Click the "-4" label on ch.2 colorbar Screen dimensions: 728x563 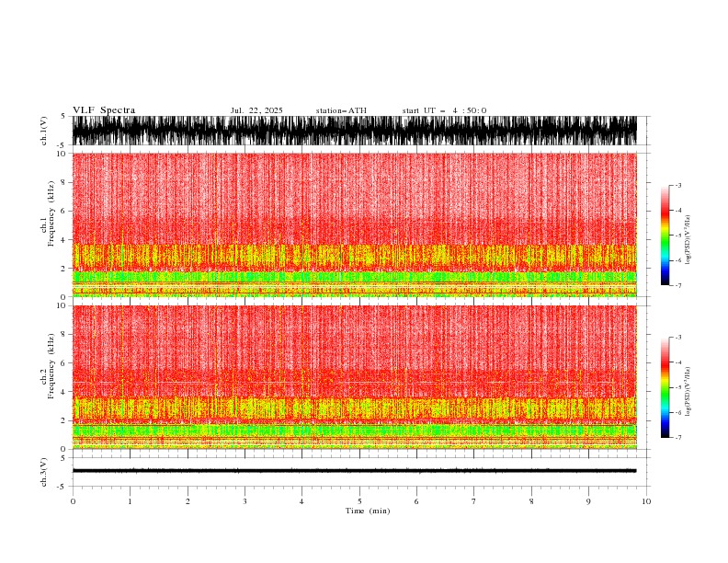coord(678,362)
